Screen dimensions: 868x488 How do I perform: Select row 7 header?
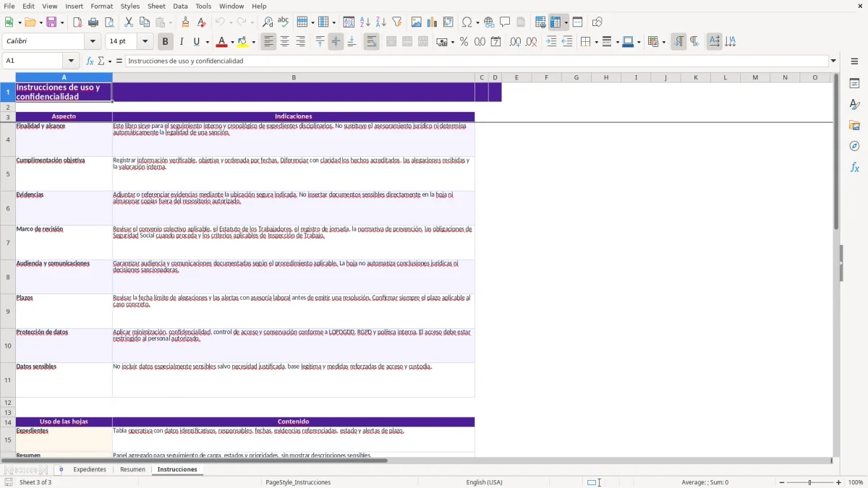click(8, 243)
